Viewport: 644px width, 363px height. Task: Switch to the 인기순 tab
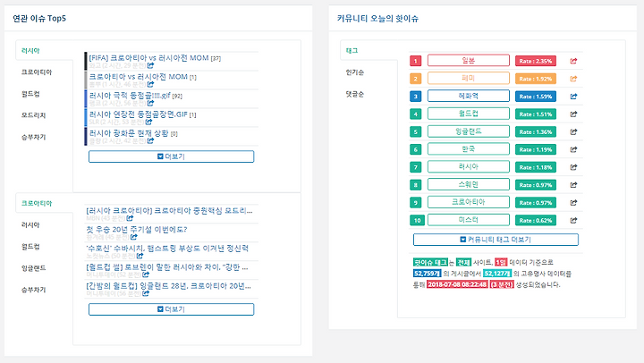(355, 72)
